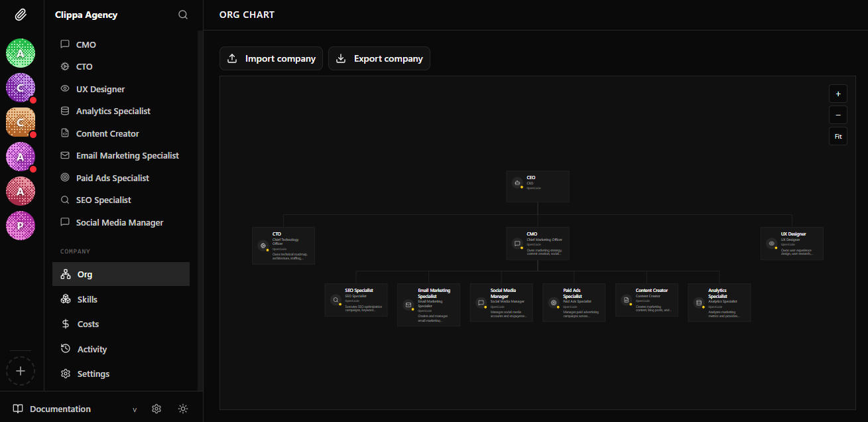Go to company Settings page
Viewport: 868px width, 422px height.
pyautogui.click(x=121, y=374)
